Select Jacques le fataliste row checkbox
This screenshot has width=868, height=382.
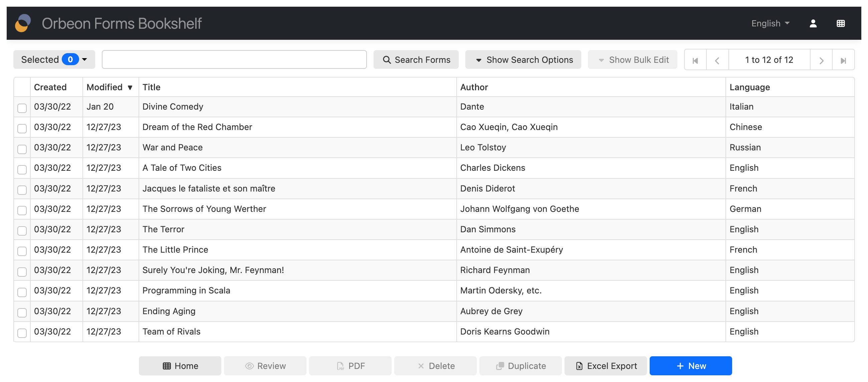pyautogui.click(x=22, y=189)
